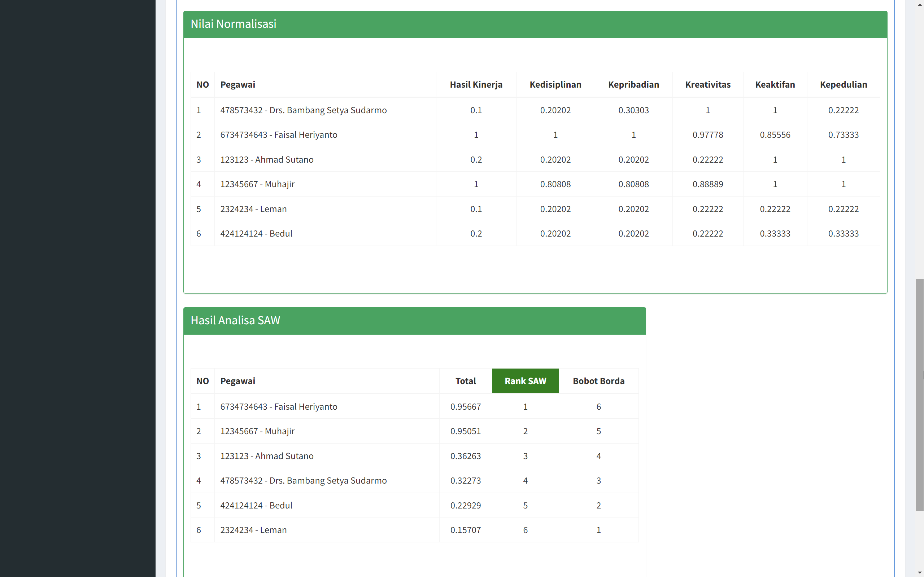This screenshot has height=577, width=924.
Task: Sort results by Bobot Borda column
Action: pos(598,380)
